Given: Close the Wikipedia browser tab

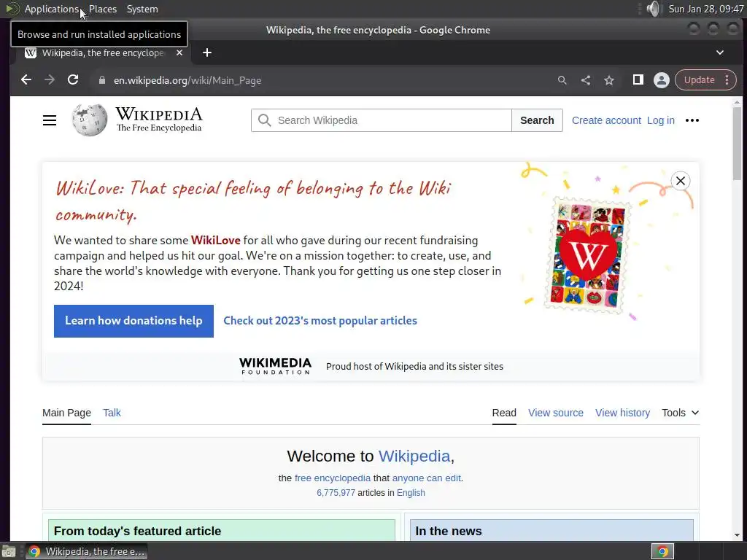Looking at the screenshot, I should coord(179,52).
